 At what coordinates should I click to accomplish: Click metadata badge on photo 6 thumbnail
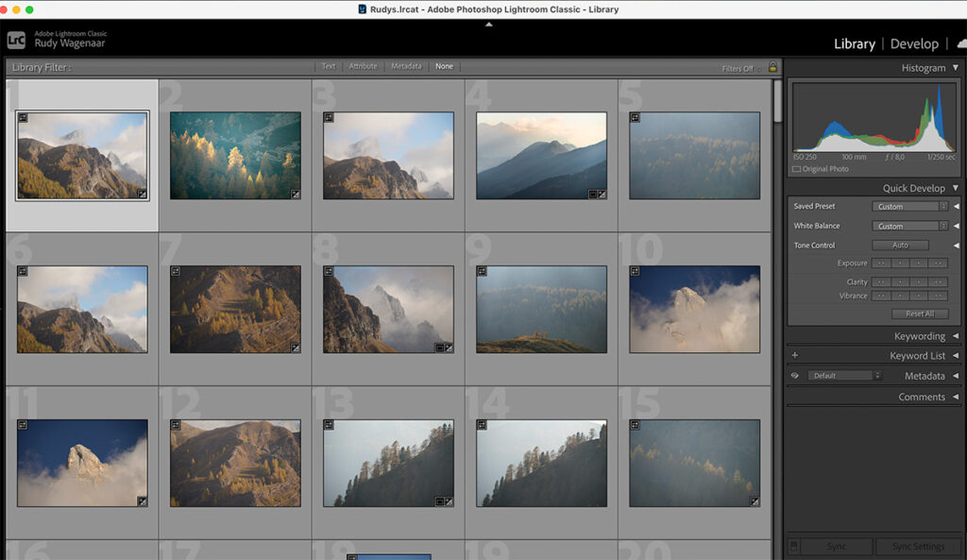click(x=23, y=271)
